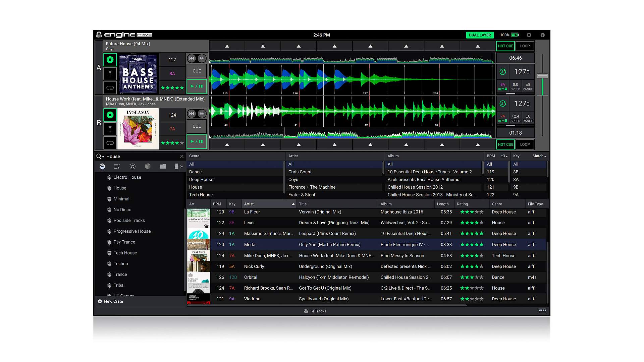Open the search options dropdown arrow
Viewport: 644px width, 362px height.
(103, 157)
